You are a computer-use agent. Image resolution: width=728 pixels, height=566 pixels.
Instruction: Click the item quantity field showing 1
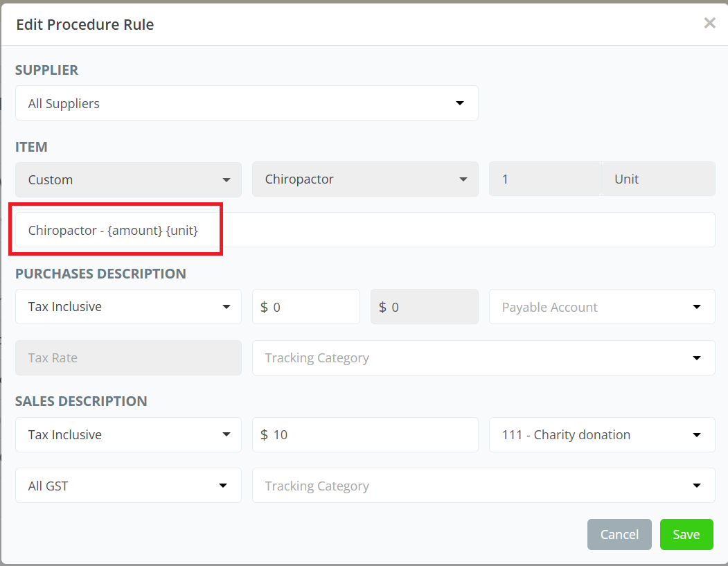coord(544,179)
